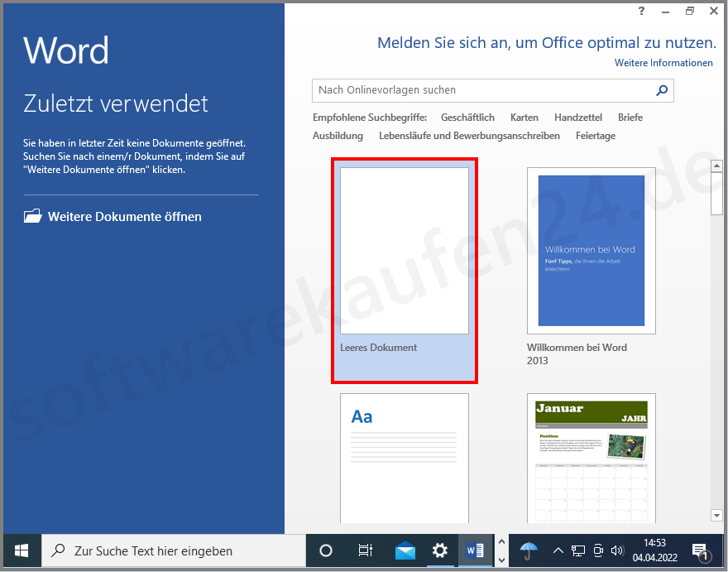Click the taskbar search magnifier icon
Viewport: 728px width, 572px height.
[x=58, y=550]
